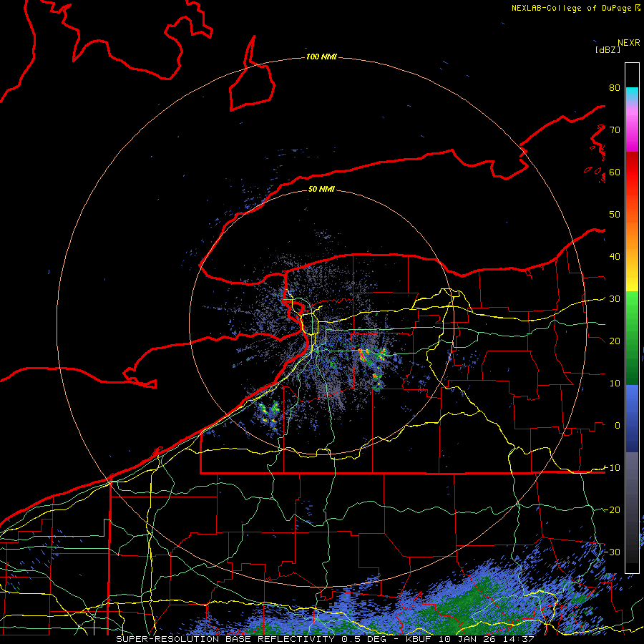Click the 70 value on dBZ scale

coord(615,130)
